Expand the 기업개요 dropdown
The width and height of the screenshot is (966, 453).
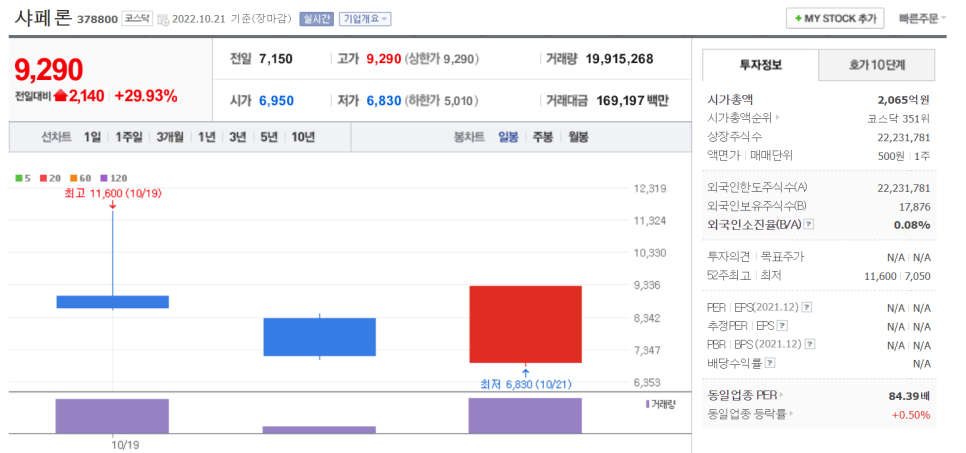tap(365, 19)
